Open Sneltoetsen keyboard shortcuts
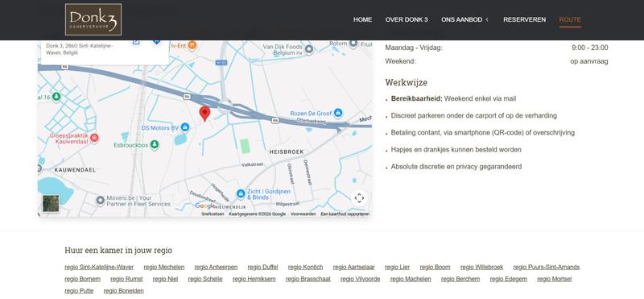The image size is (644, 299). click(x=213, y=214)
